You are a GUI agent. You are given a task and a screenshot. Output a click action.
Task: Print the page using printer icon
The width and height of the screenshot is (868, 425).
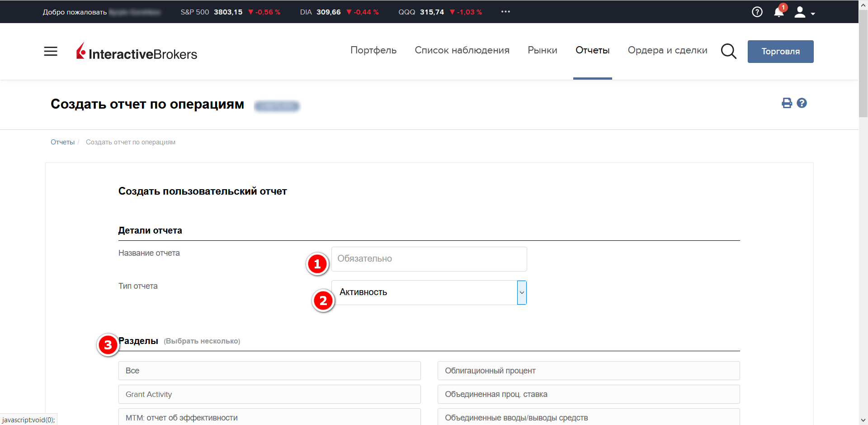(x=787, y=103)
